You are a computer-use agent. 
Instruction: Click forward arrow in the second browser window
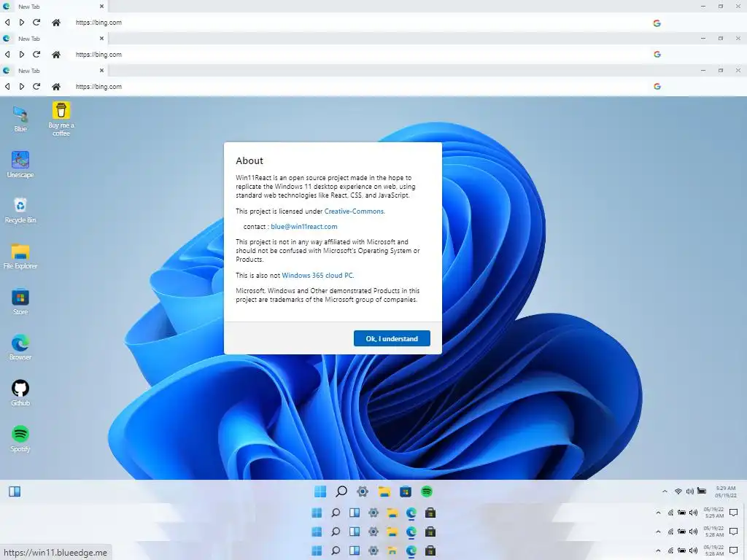(22, 54)
